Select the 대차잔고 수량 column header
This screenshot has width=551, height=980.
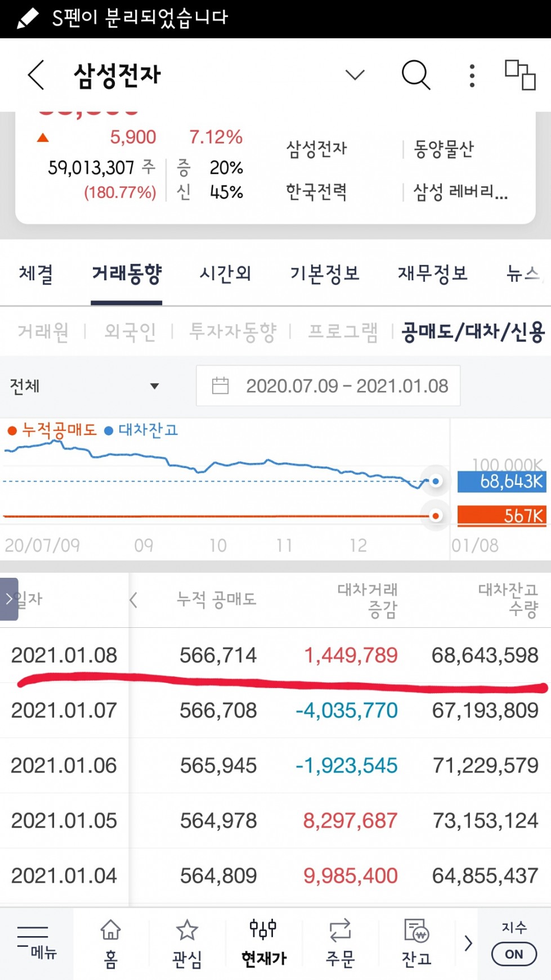click(x=508, y=600)
